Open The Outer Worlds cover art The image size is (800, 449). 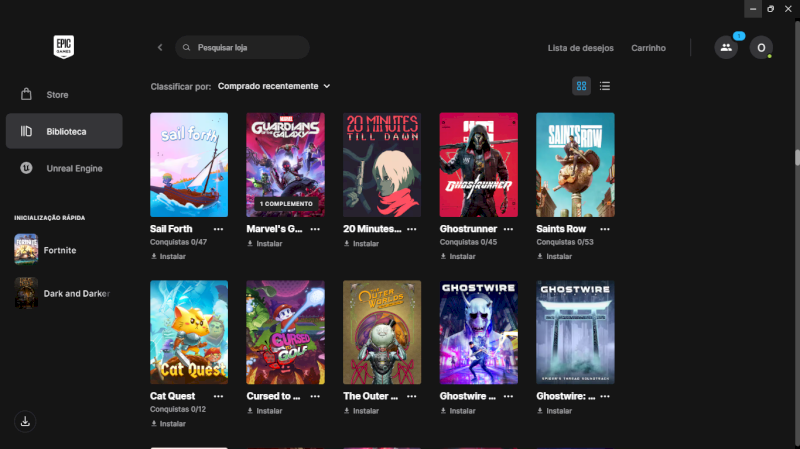[x=382, y=332]
